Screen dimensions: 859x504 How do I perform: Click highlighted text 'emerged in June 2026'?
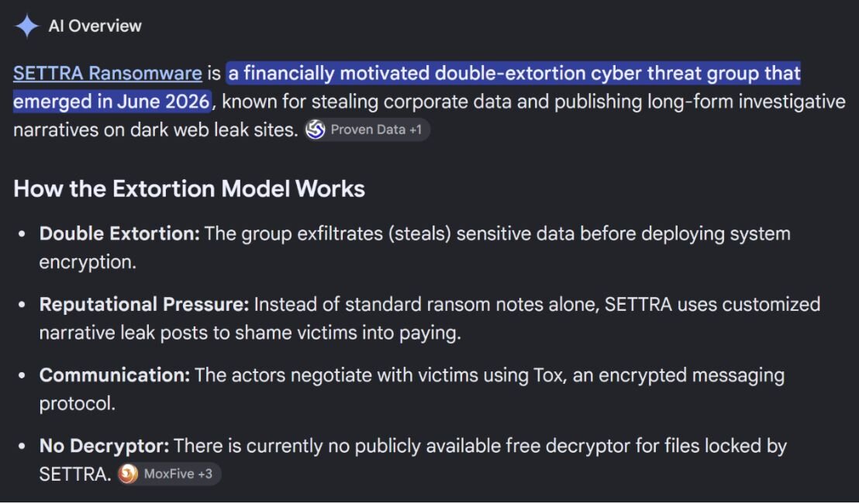pyautogui.click(x=112, y=102)
